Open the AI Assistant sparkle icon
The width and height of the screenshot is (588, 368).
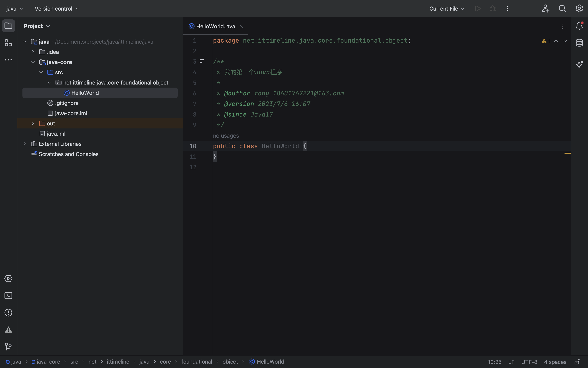pyautogui.click(x=579, y=65)
